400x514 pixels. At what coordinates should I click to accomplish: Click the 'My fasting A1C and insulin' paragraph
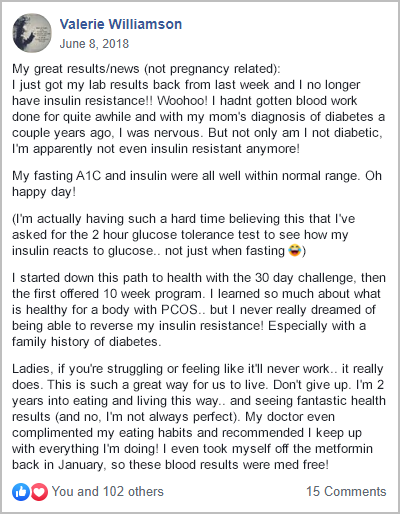pyautogui.click(x=197, y=184)
